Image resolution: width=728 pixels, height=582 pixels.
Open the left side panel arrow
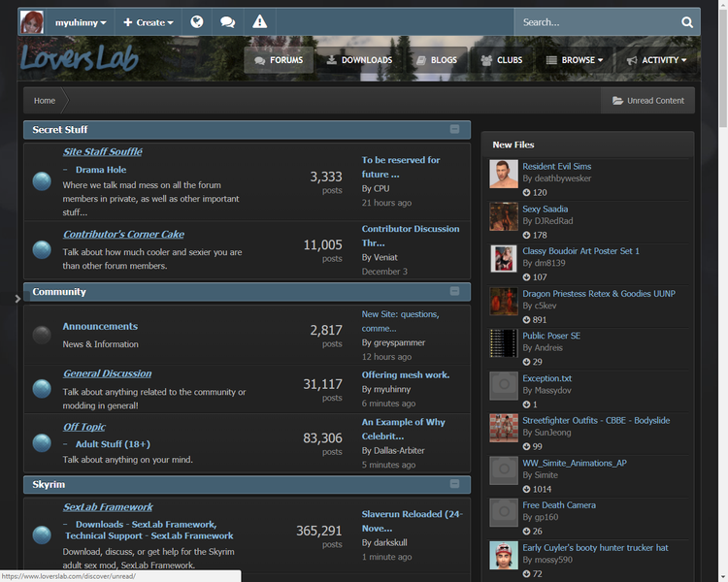(x=17, y=299)
